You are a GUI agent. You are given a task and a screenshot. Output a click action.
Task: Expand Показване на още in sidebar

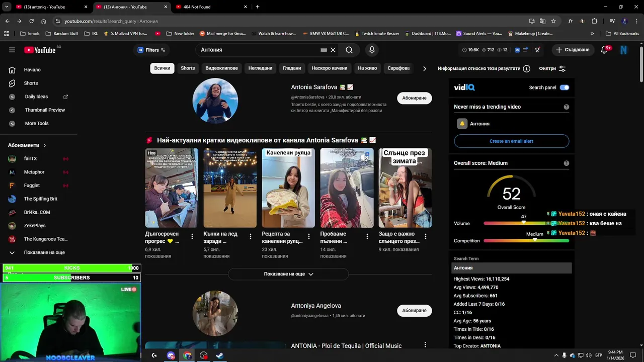tap(39, 252)
